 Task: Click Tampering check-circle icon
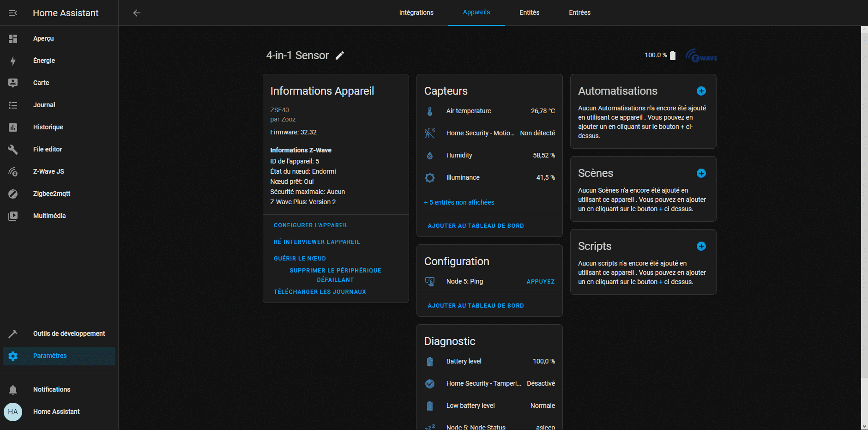click(x=430, y=384)
